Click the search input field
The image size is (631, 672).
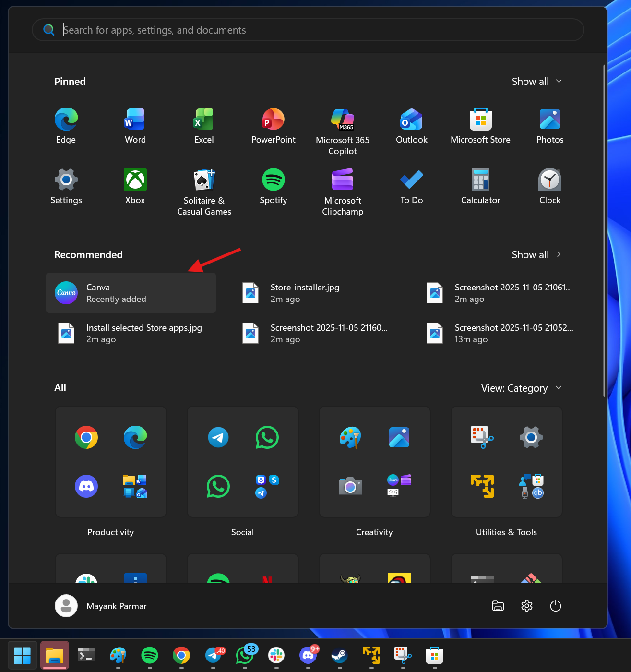point(307,30)
